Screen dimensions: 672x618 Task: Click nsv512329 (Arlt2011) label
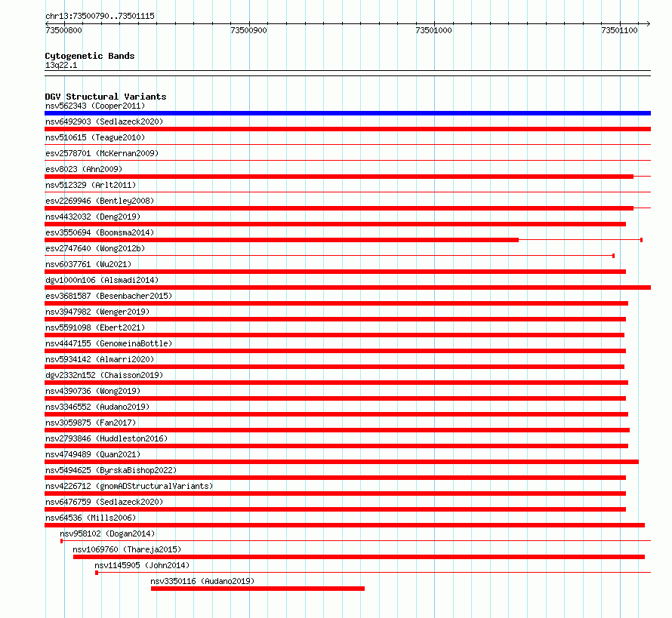click(x=91, y=185)
